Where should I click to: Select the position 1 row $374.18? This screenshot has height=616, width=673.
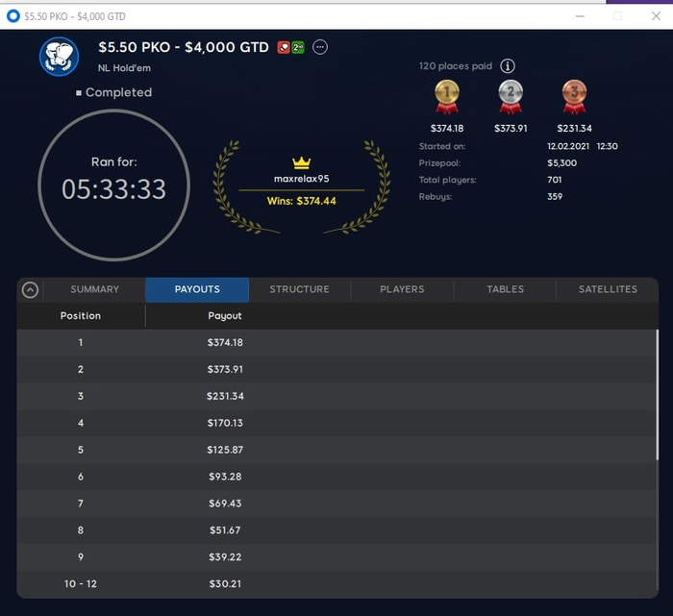(336, 343)
